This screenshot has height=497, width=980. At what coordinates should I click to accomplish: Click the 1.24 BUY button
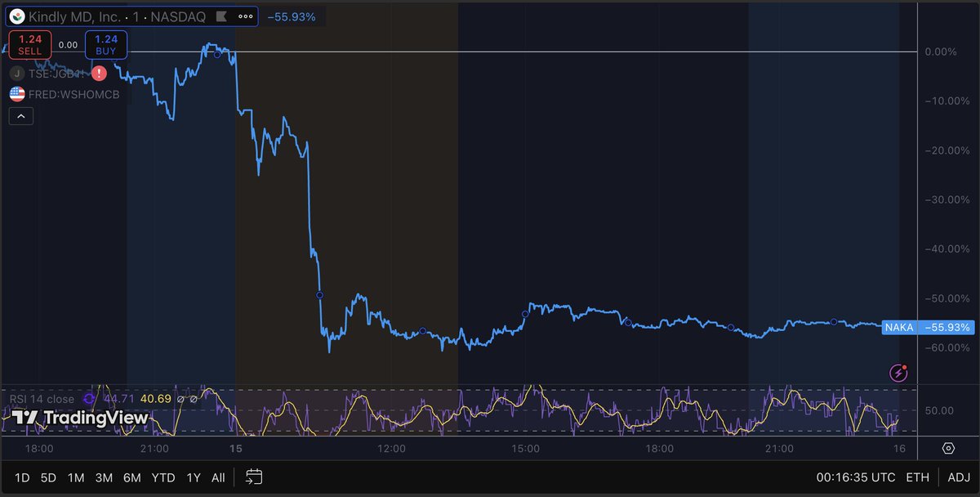click(x=105, y=44)
